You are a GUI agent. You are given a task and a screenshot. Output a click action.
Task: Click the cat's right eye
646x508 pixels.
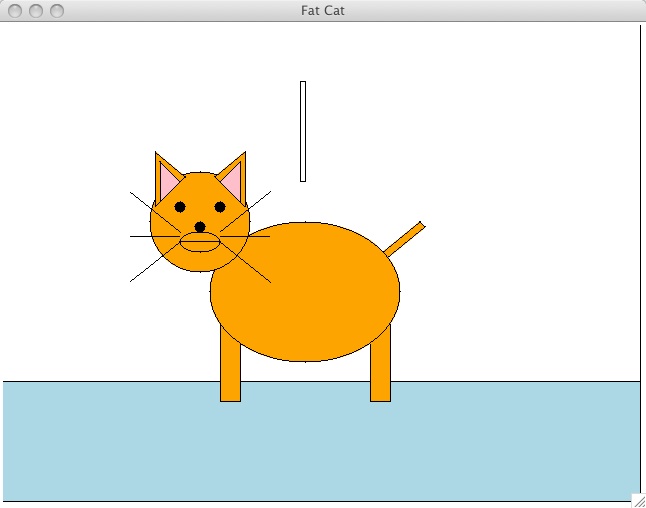[220, 207]
